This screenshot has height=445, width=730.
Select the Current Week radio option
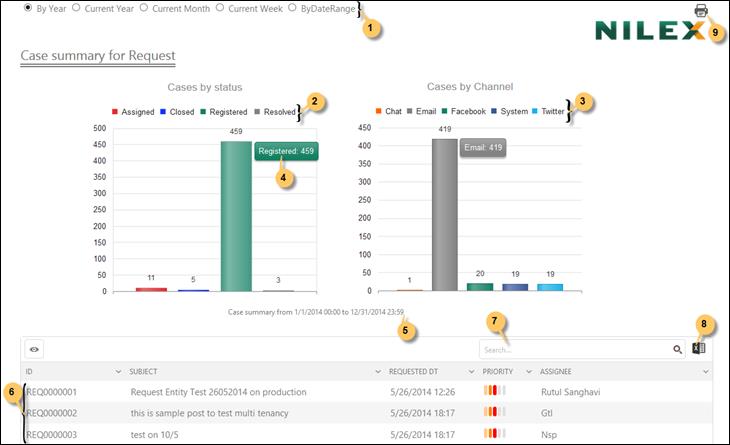[221, 8]
